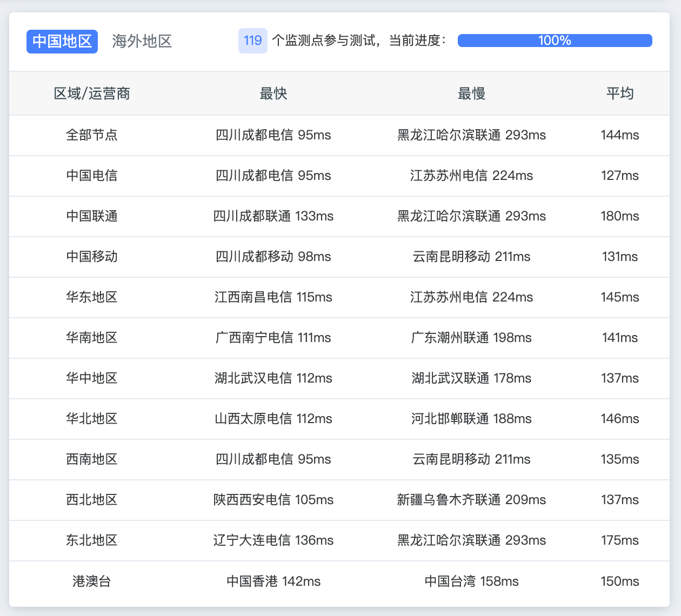681x616 pixels.
Task: Click 云南昆明移动 211ms in 中国移动 row
Action: (472, 256)
